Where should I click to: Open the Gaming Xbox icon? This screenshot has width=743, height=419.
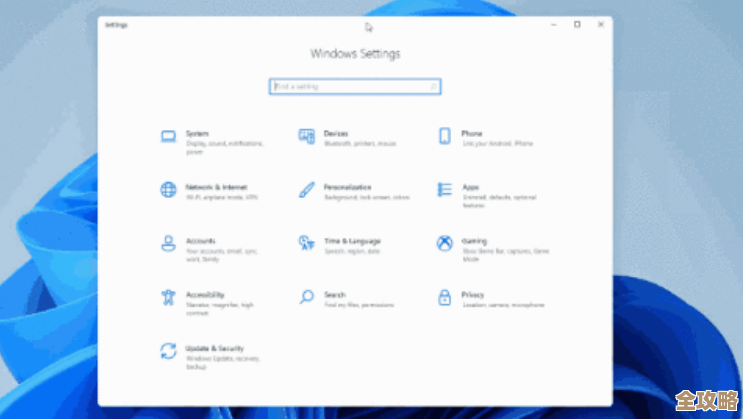coord(444,243)
